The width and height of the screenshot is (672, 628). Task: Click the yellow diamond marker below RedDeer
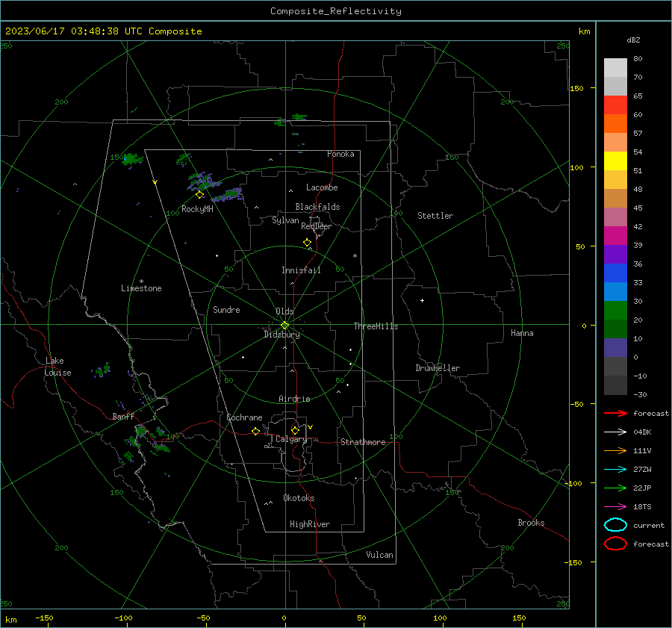307,243
